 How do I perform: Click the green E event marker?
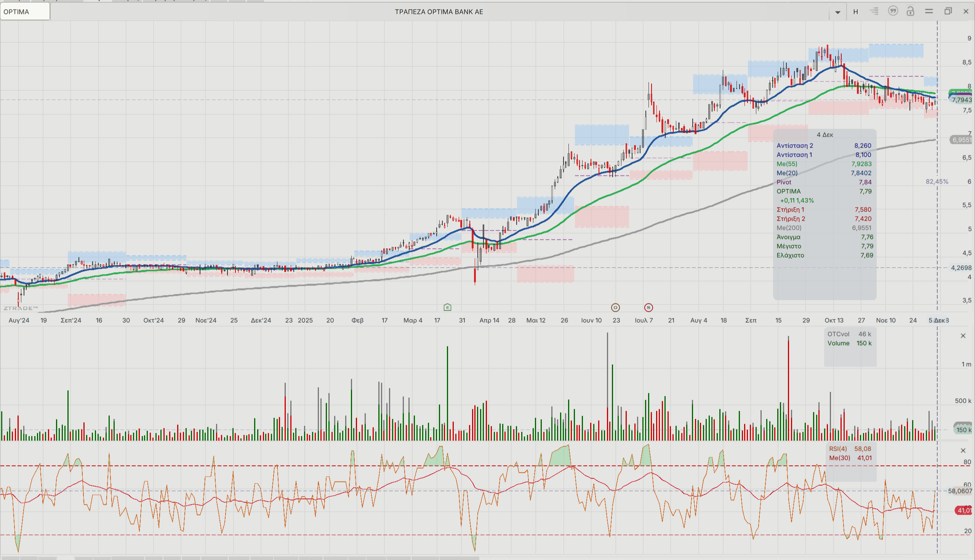(x=447, y=307)
